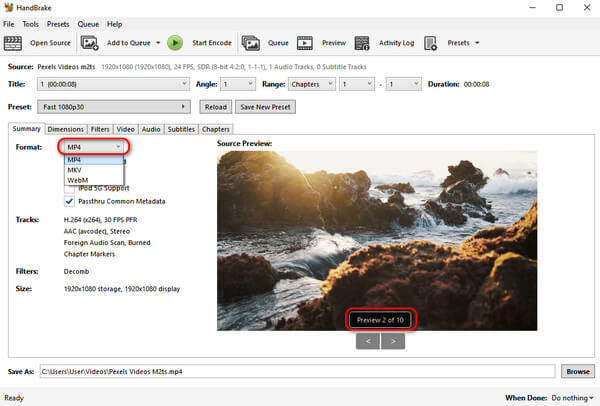Click the Open Source film icon
Viewport: 600px width, 406px height.
tap(13, 43)
